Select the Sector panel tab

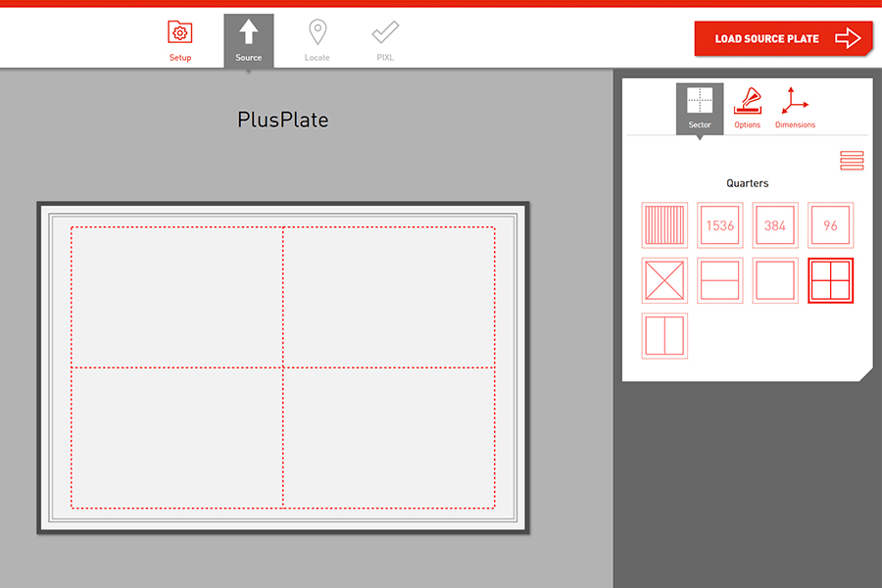click(x=700, y=109)
